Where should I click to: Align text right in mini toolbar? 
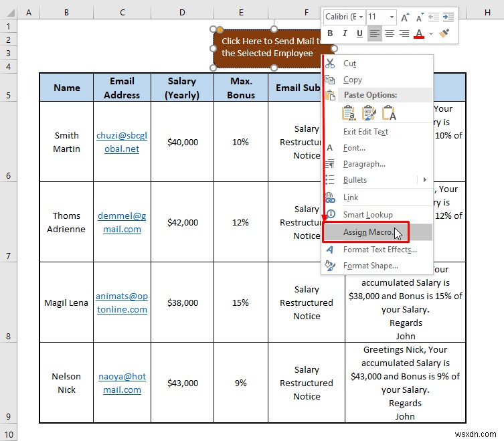click(x=404, y=33)
